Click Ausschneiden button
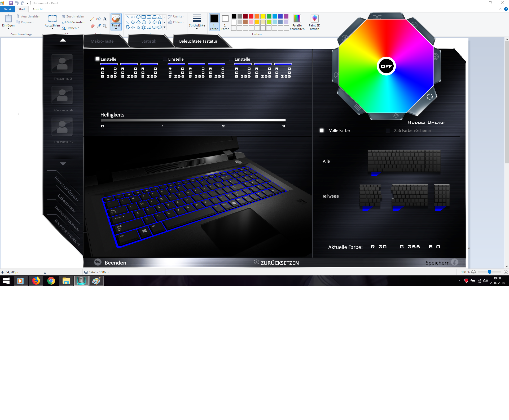The width and height of the screenshot is (509, 420). (28, 16)
